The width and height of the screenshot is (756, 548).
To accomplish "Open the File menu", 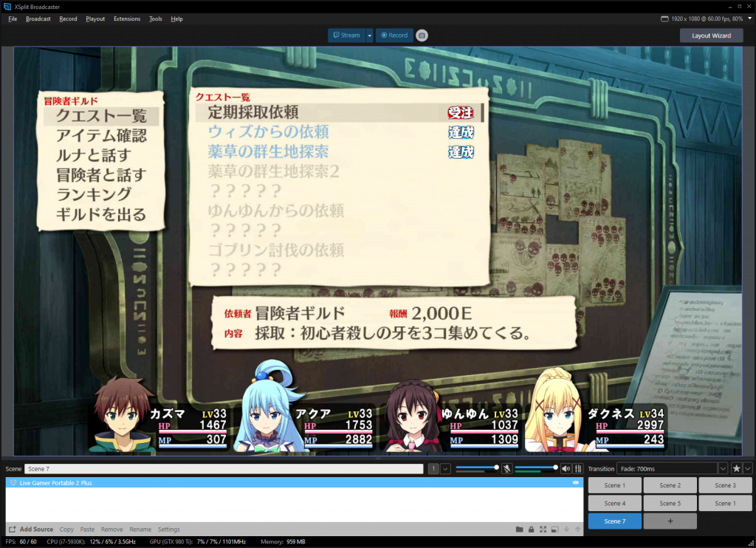I will pos(13,18).
